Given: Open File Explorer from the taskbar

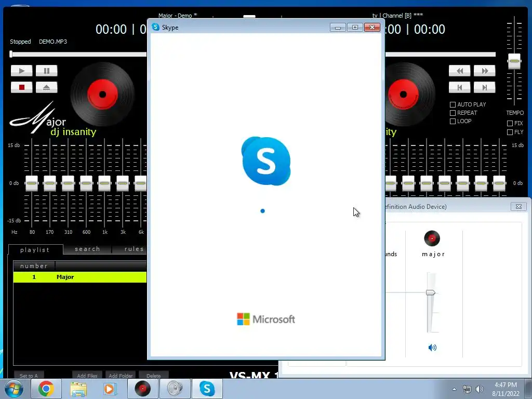Looking at the screenshot, I should [x=78, y=389].
